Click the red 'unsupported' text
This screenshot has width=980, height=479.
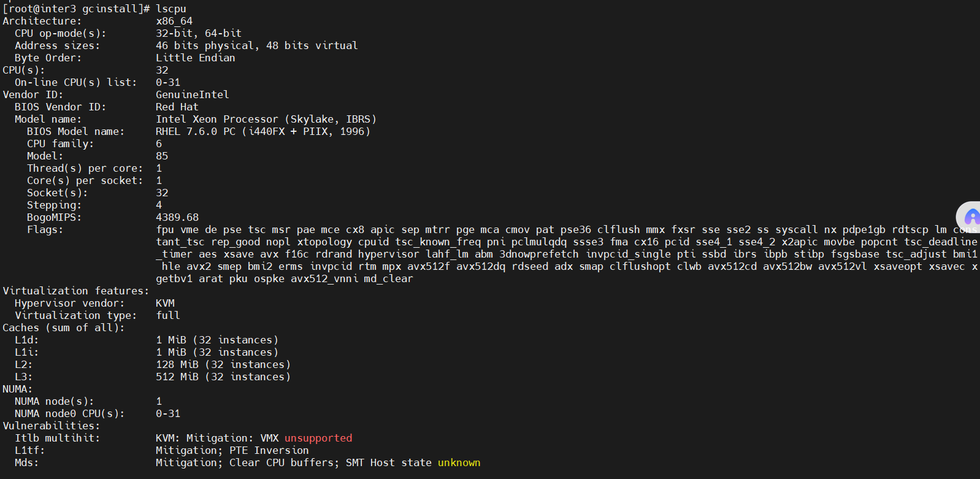point(318,438)
